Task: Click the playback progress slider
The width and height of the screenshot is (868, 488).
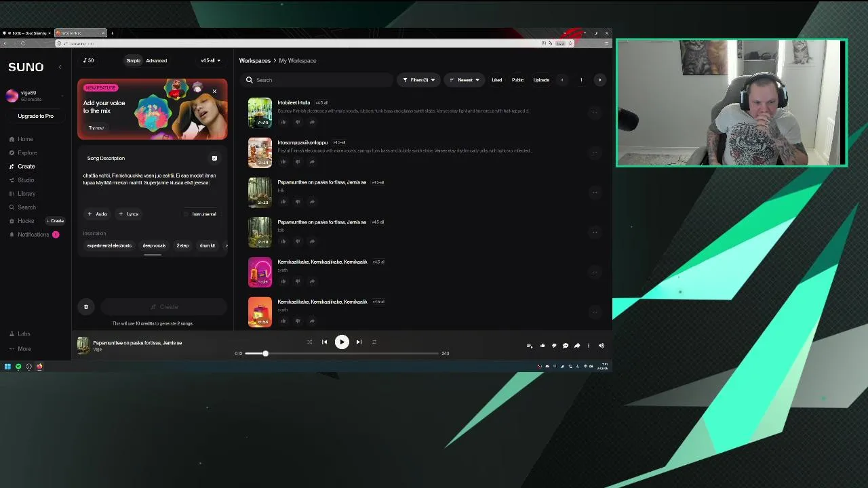Action: point(342,353)
